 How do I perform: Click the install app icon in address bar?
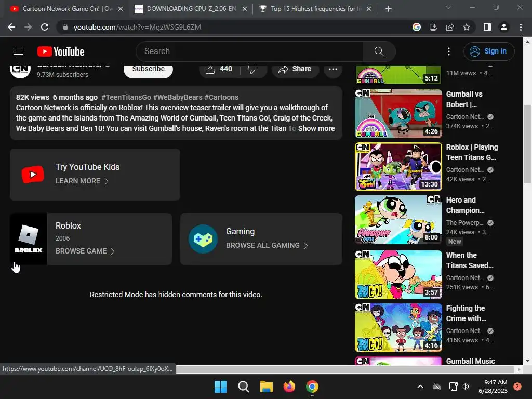(433, 27)
